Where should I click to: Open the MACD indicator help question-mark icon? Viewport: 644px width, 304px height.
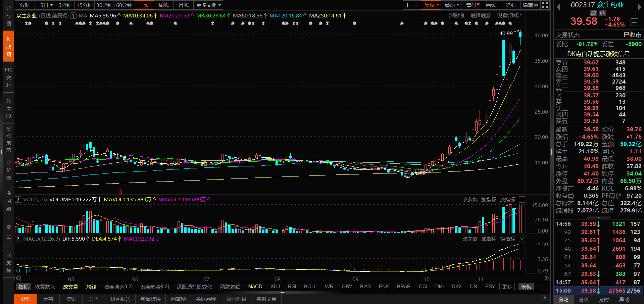click(x=18, y=239)
